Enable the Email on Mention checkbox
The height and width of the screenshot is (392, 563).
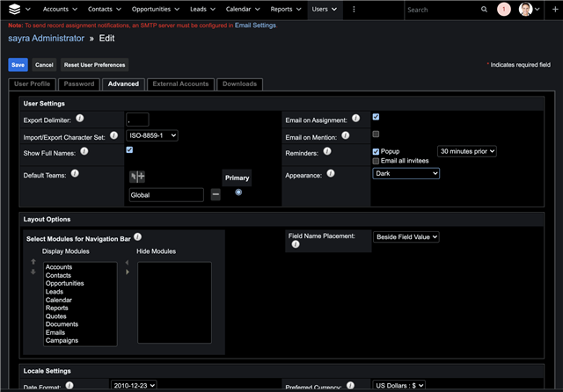377,134
